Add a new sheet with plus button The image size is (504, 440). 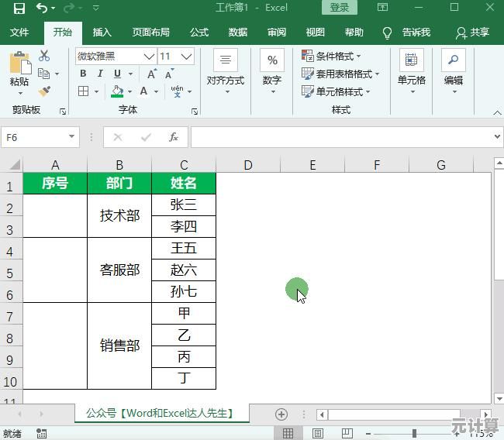[281, 414]
